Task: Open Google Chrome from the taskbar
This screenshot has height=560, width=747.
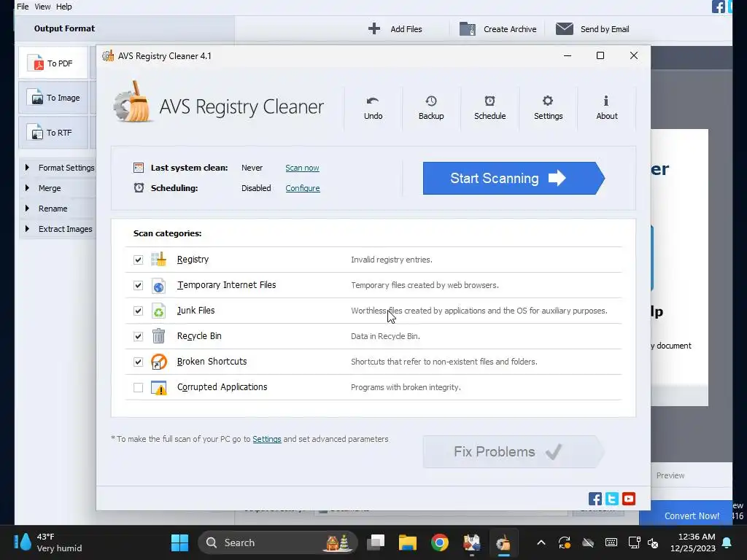Action: [x=440, y=542]
